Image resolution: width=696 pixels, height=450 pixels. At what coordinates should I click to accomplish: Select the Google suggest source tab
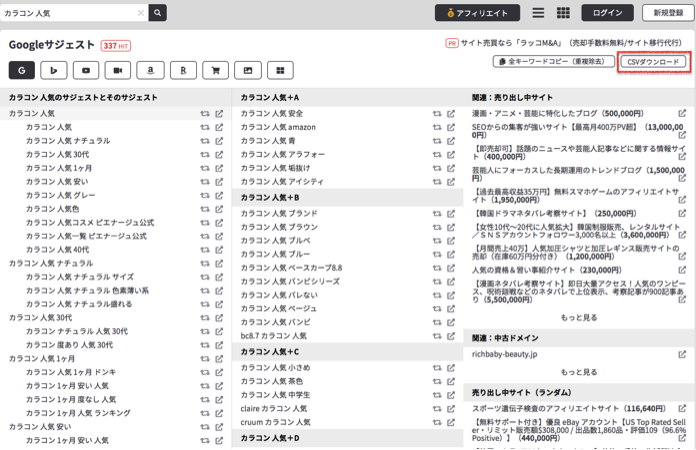point(22,70)
